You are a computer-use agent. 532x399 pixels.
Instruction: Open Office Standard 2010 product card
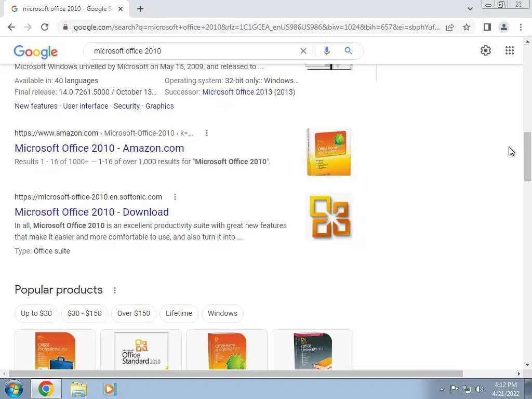point(141,350)
